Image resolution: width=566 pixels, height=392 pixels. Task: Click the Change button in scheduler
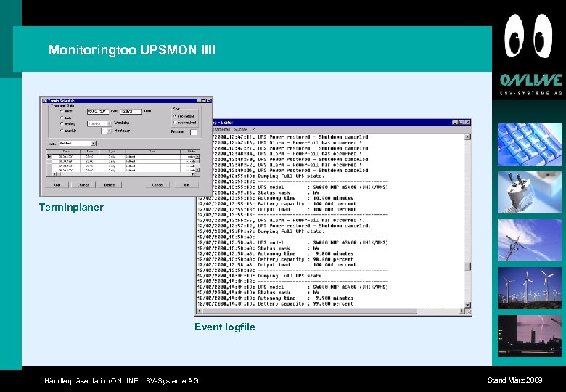click(83, 185)
